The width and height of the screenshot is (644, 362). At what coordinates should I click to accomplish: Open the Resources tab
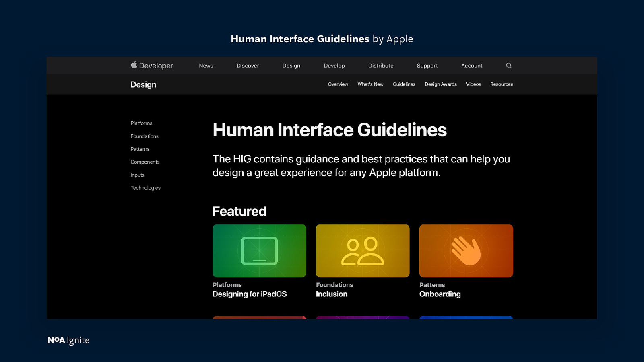pyautogui.click(x=502, y=84)
